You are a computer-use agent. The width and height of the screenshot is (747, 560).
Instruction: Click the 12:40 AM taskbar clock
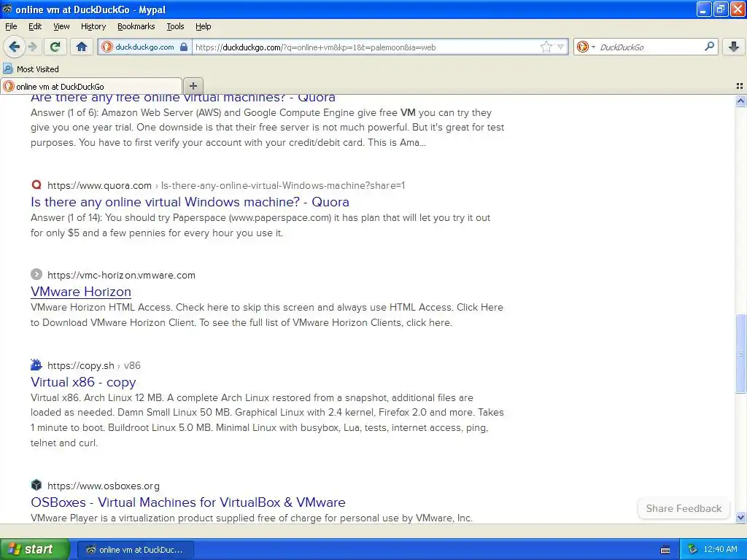tap(720, 550)
